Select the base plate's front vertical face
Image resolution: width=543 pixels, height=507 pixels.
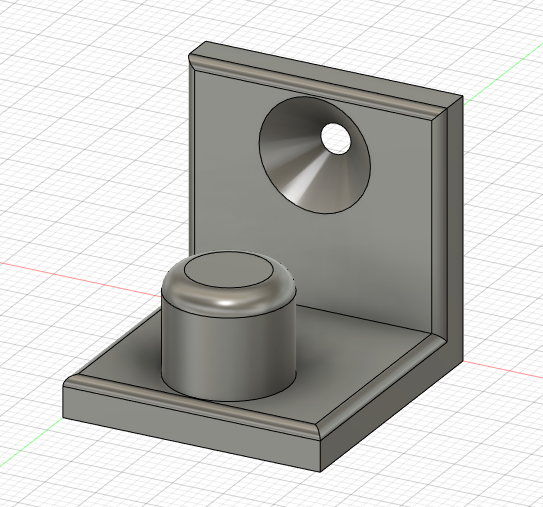(x=192, y=429)
